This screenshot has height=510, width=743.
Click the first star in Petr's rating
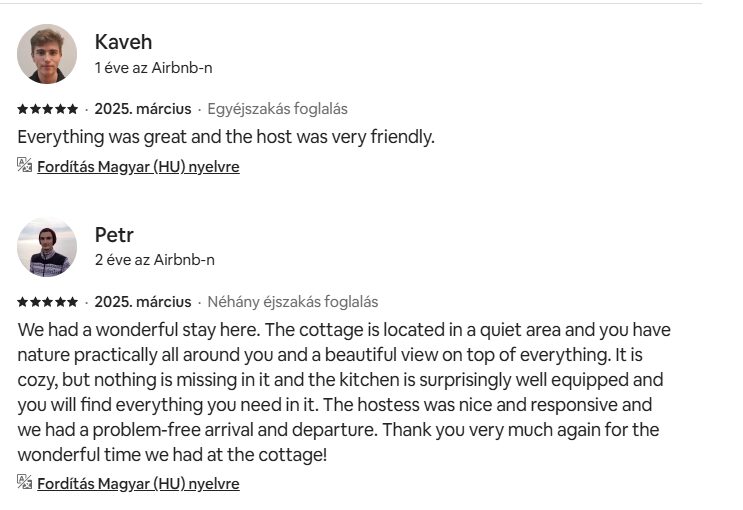[x=22, y=302]
